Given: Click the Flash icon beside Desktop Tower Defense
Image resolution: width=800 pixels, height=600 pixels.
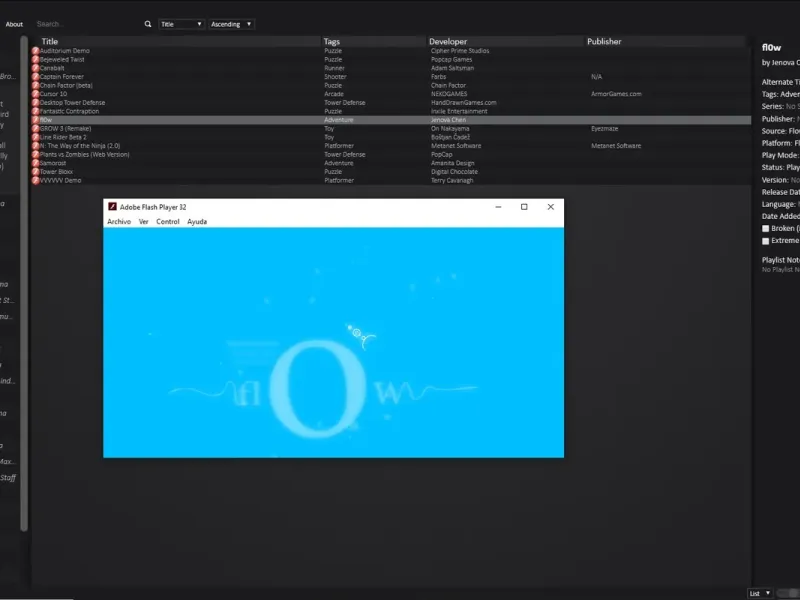Looking at the screenshot, I should 35,103.
